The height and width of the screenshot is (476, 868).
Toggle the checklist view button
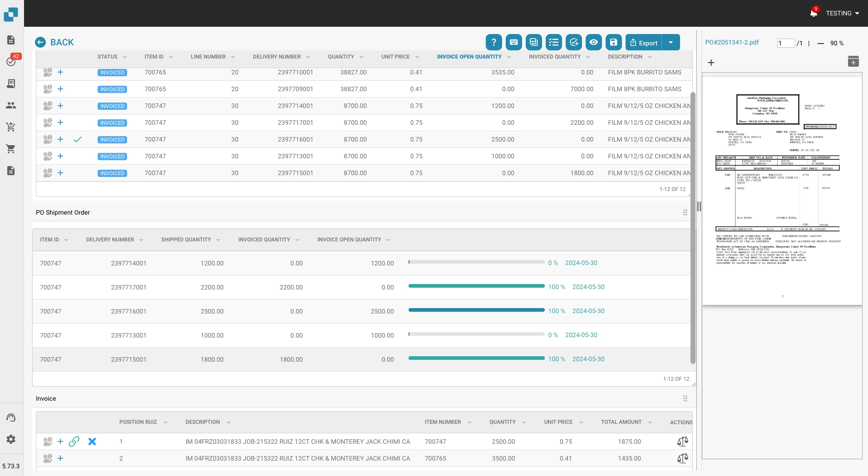point(553,42)
